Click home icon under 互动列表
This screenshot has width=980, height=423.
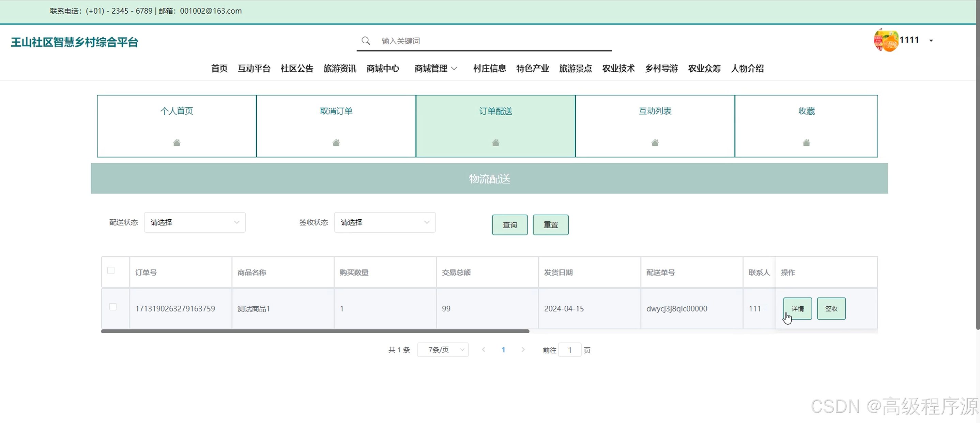pos(655,143)
